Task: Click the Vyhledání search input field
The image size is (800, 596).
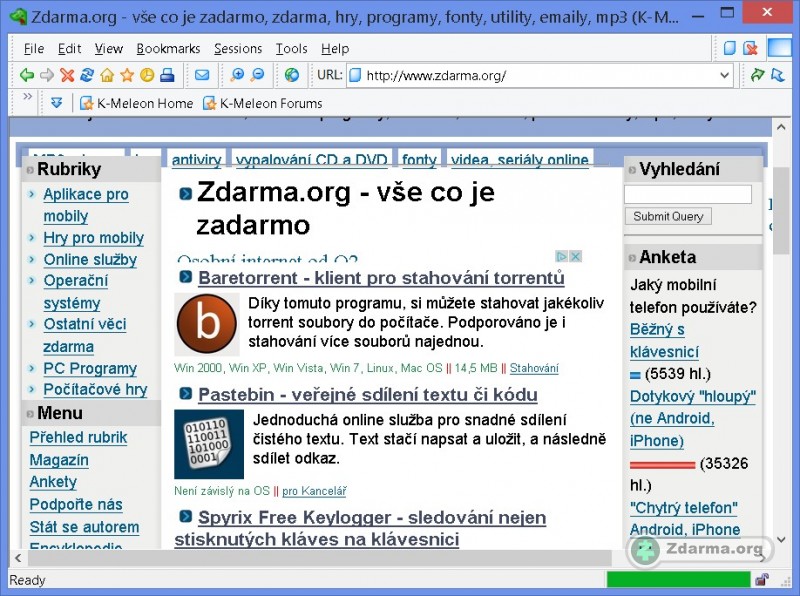Action: coord(688,194)
